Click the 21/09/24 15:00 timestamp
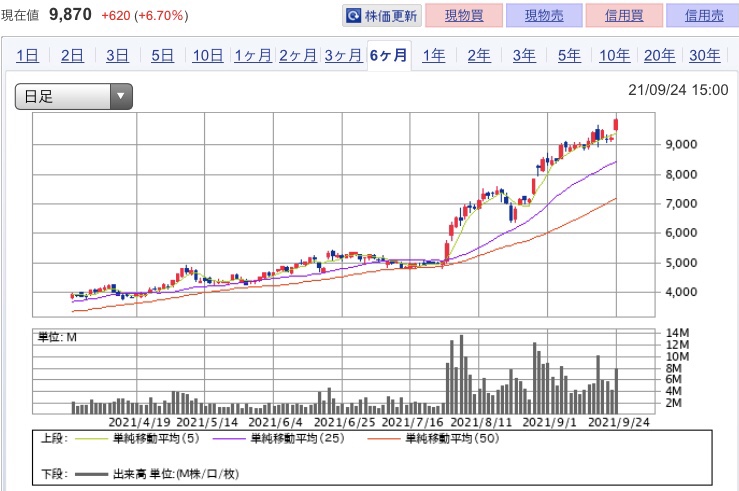Screen dimensions: 739x491 pyautogui.click(x=678, y=90)
